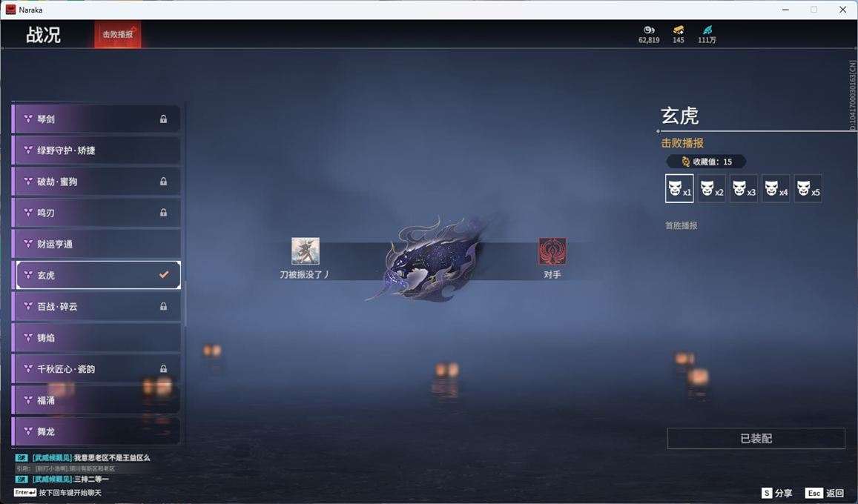The image size is (858, 504).
Task: Select the 鸣刃 entry in list
Action: pos(96,213)
